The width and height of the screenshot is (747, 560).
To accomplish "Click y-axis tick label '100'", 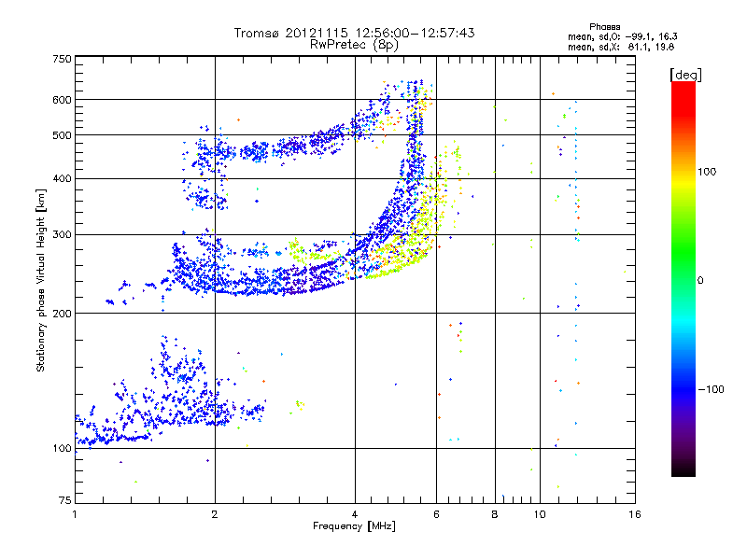I will [62, 449].
